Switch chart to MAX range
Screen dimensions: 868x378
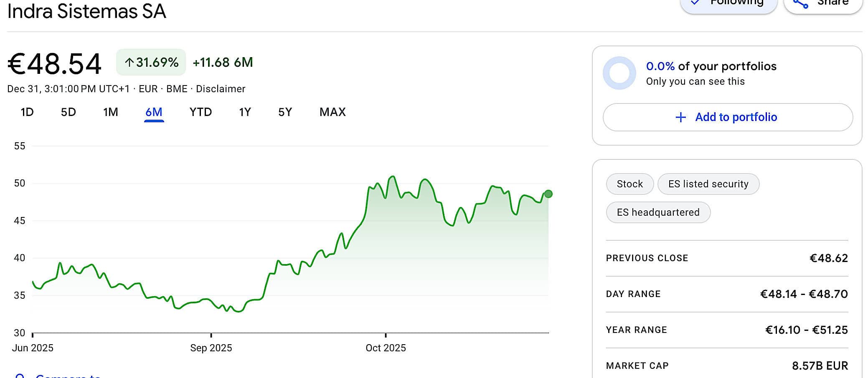(332, 112)
